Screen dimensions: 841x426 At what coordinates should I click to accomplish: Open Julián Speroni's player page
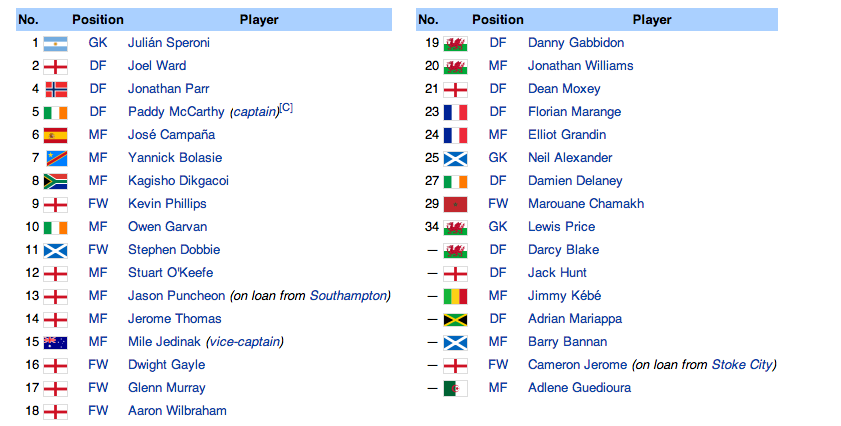(168, 43)
